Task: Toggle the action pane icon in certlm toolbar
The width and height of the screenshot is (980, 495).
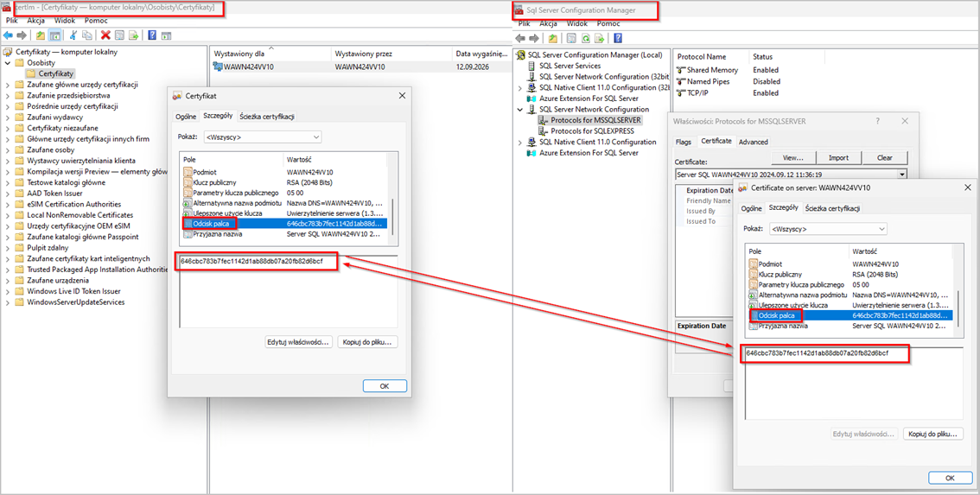Action: pos(166,36)
